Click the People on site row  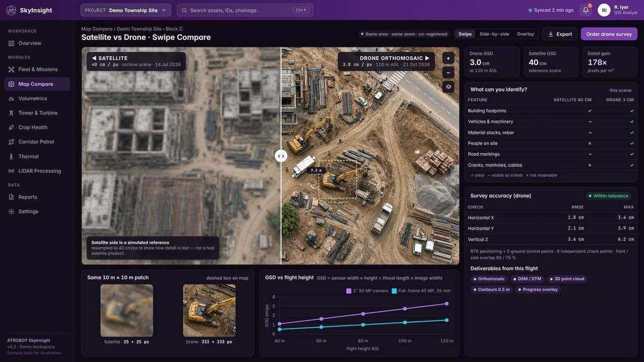tap(551, 144)
